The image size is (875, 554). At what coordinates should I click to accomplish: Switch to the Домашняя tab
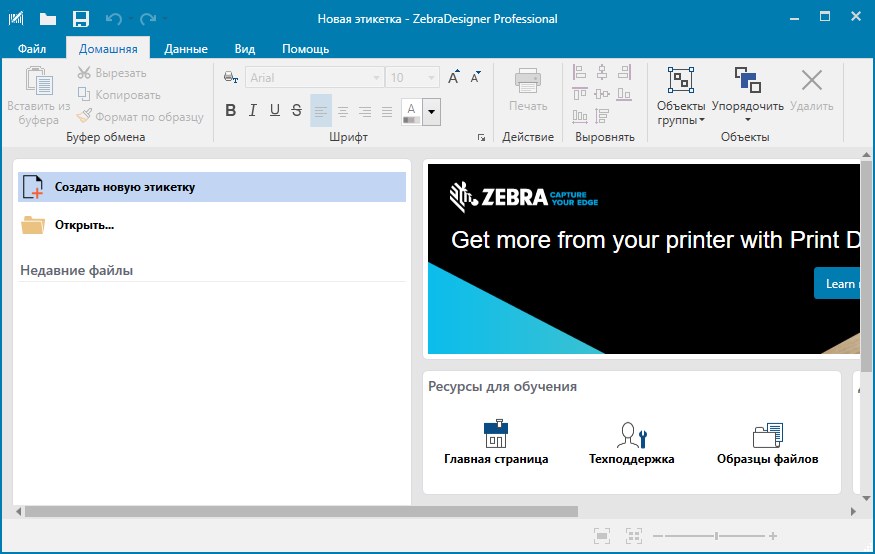click(x=108, y=49)
